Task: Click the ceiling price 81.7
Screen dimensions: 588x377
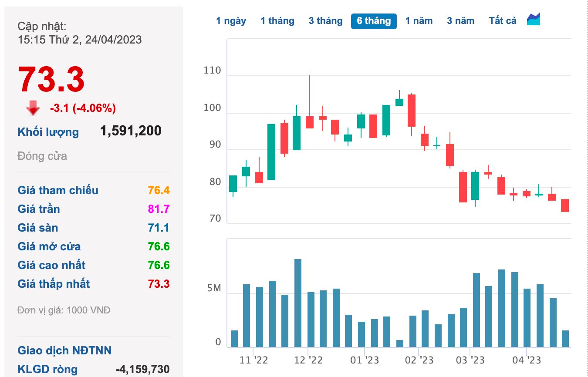Action: 159,209
